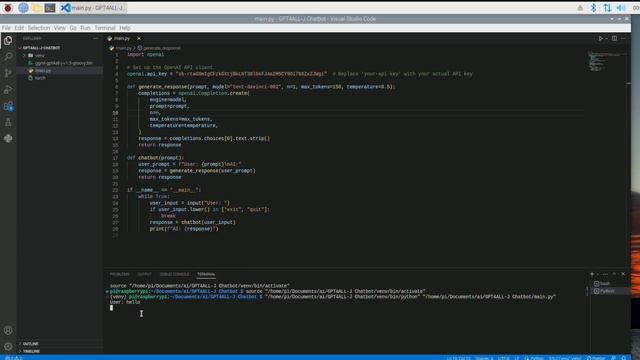Open the Python view in activity bar
640x360 pixels.
(x=8, y=138)
